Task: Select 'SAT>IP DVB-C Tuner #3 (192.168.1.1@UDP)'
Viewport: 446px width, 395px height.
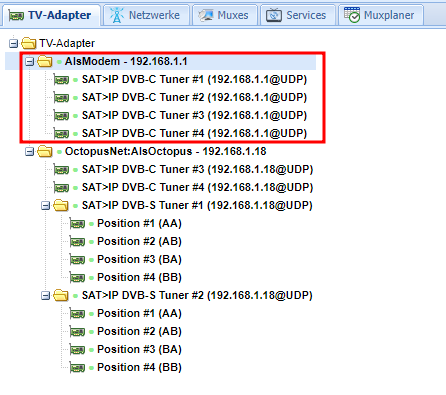Action: [194, 116]
